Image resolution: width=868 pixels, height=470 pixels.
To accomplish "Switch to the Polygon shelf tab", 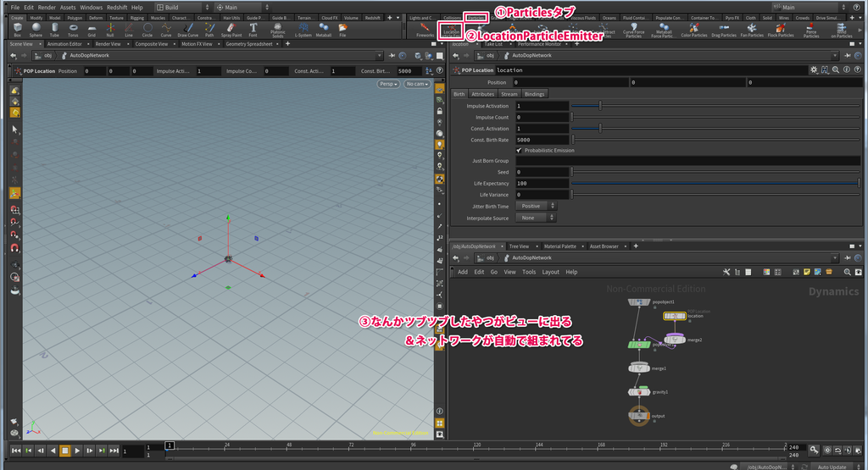I will [x=75, y=18].
